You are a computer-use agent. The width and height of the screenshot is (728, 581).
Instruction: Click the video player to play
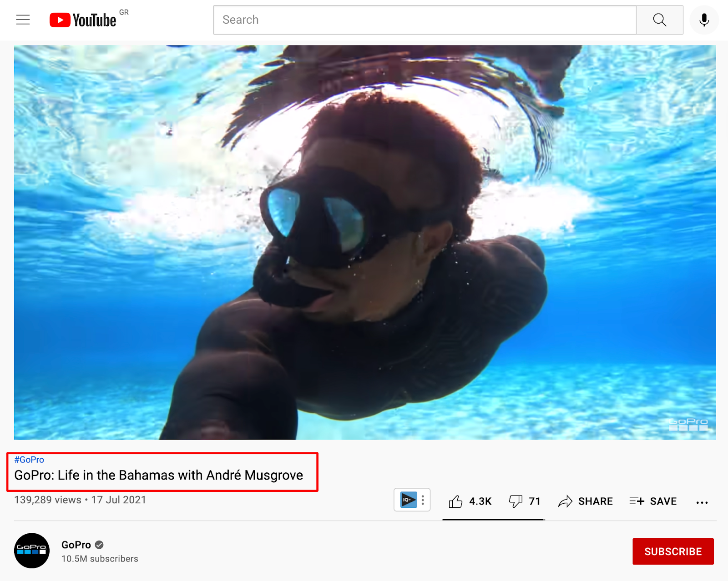(365, 242)
